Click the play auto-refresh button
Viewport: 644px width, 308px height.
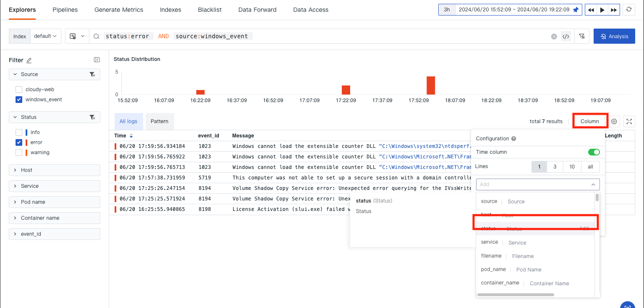click(602, 10)
